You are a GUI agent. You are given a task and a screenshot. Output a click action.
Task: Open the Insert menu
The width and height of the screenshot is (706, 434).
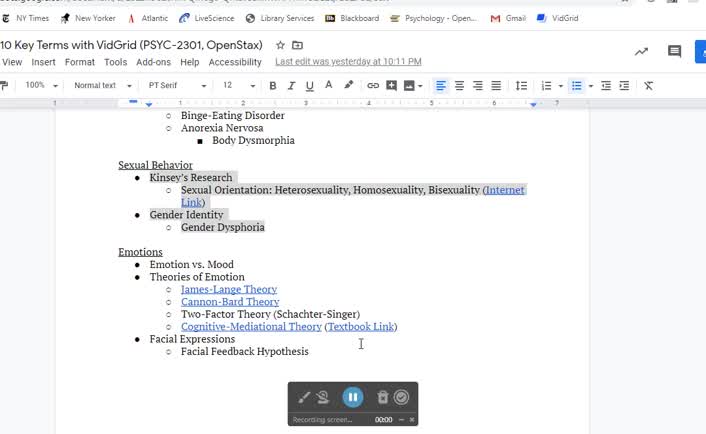pyautogui.click(x=43, y=62)
